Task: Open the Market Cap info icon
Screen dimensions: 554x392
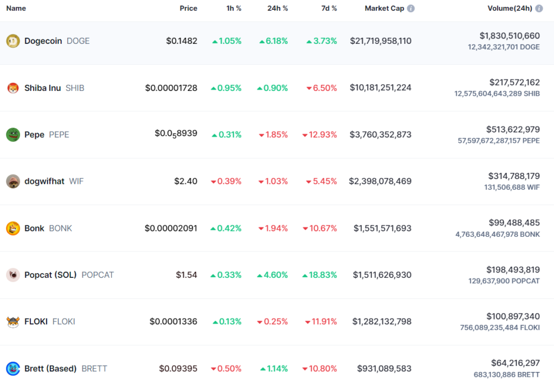Action: point(411,9)
